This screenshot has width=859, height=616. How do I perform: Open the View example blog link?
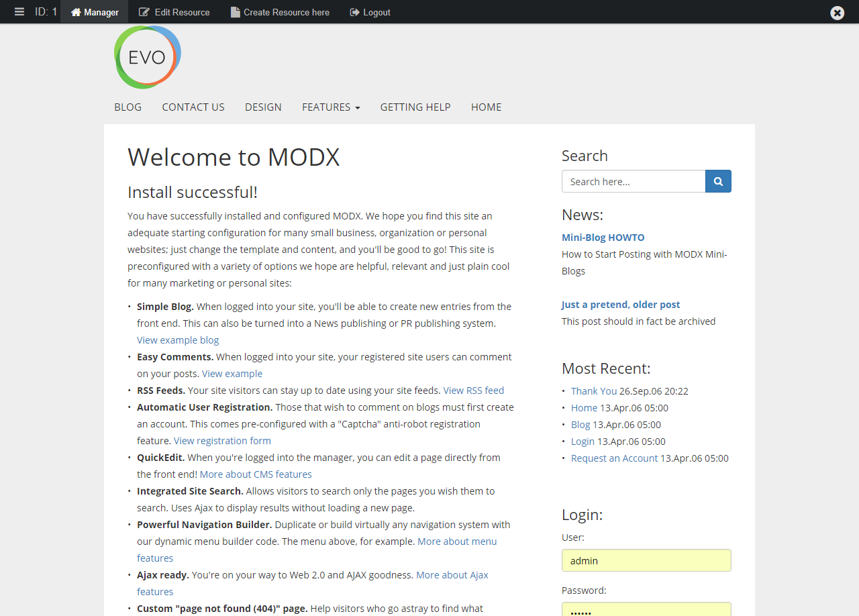pos(177,340)
